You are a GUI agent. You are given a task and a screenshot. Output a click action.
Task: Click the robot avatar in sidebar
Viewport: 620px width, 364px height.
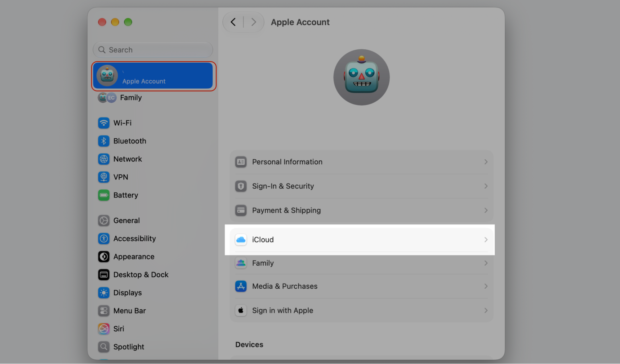[107, 76]
